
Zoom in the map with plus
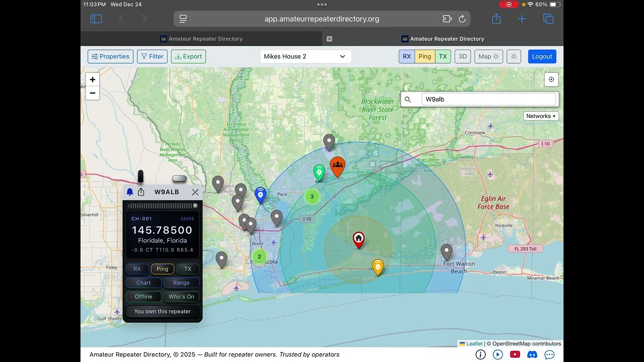[x=93, y=79]
